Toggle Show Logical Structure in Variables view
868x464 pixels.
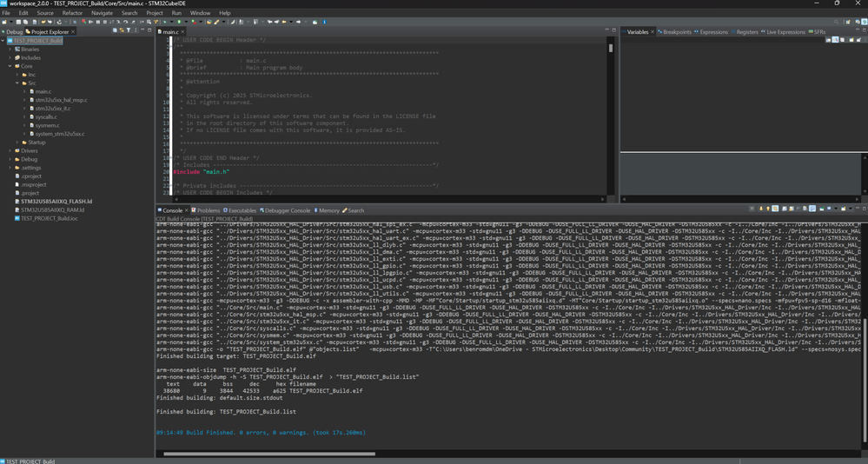pyautogui.click(x=835, y=40)
